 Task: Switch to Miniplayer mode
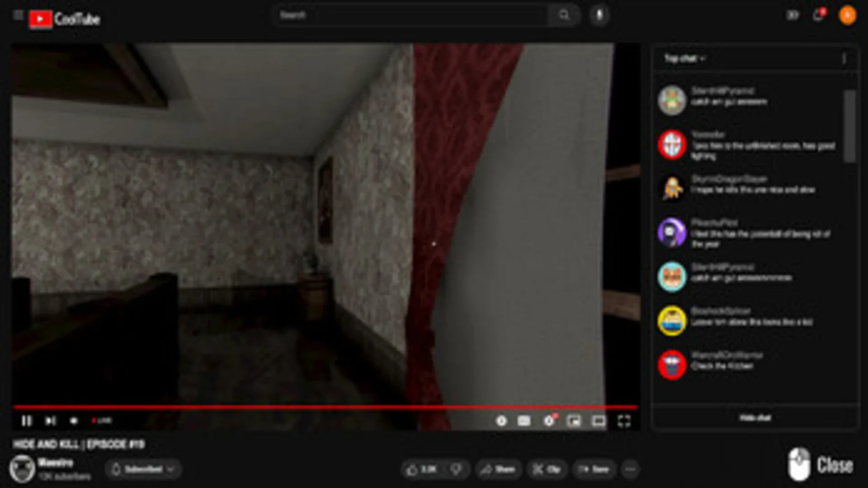574,421
